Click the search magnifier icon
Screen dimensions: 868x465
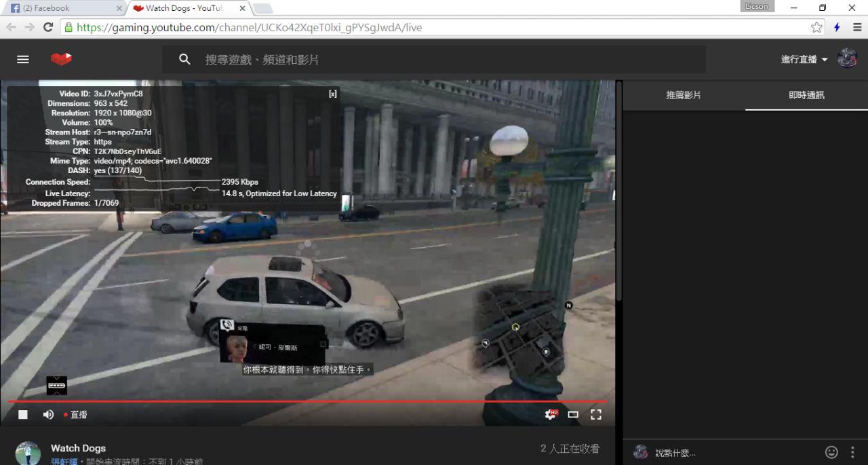184,60
